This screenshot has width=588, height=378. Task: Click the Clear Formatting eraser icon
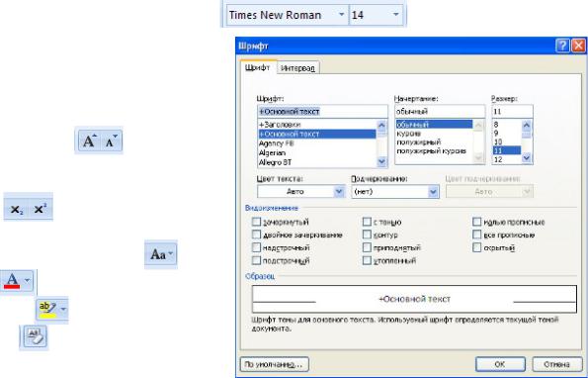35,336
